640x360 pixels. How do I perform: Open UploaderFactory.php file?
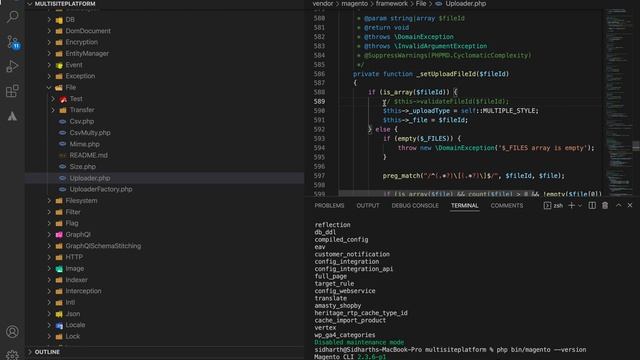click(101, 189)
